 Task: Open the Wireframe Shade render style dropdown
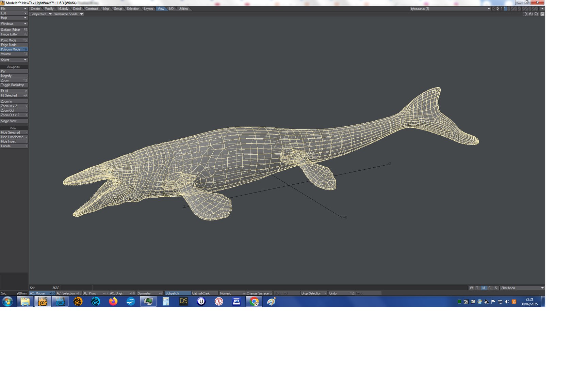coord(68,14)
